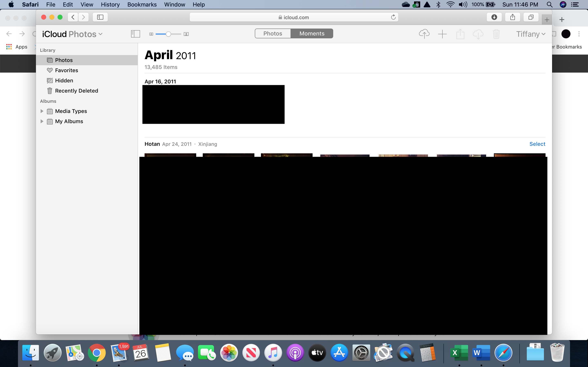Click the large thumbnail zoom icon

click(186, 34)
